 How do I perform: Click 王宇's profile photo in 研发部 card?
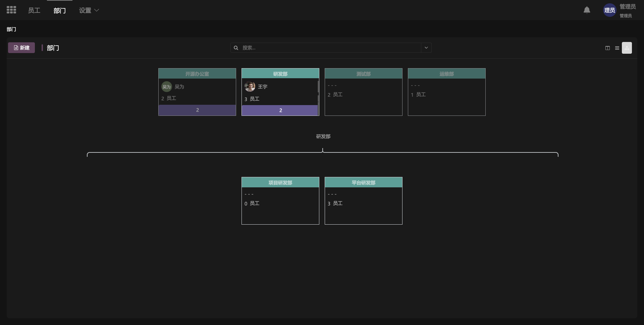tap(250, 87)
